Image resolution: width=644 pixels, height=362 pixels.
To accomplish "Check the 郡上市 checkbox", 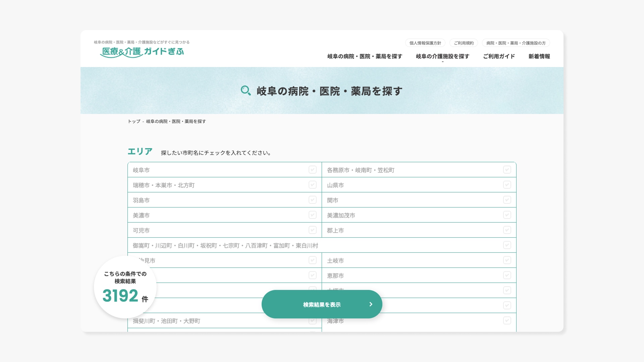I will [x=507, y=230].
